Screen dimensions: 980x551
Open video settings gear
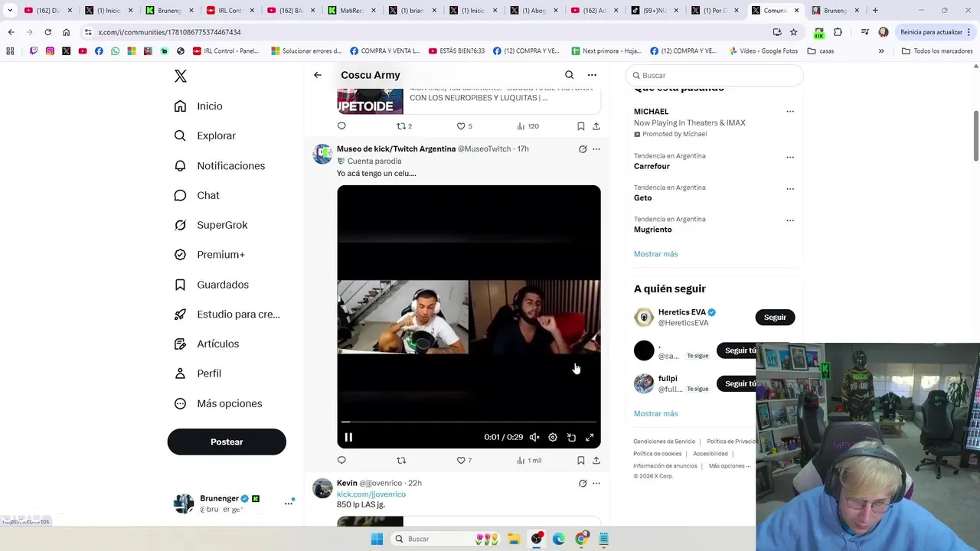click(x=553, y=437)
